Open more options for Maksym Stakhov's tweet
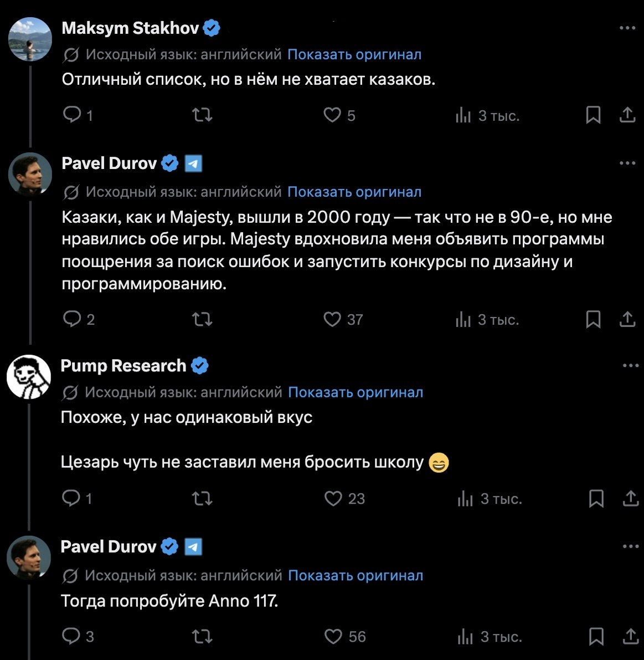 (627, 28)
